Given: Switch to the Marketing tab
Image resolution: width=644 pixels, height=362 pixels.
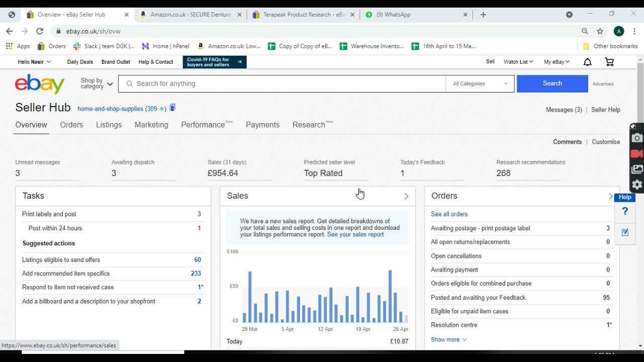Looking at the screenshot, I should point(151,125).
